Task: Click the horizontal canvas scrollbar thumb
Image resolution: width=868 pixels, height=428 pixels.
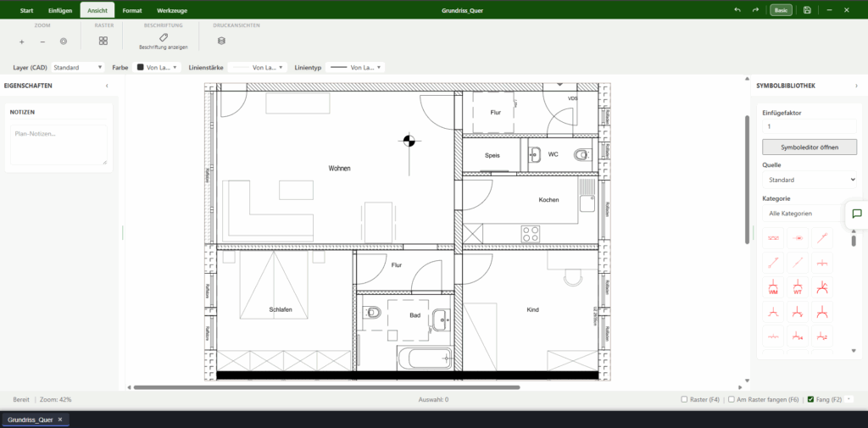Action: 326,387
